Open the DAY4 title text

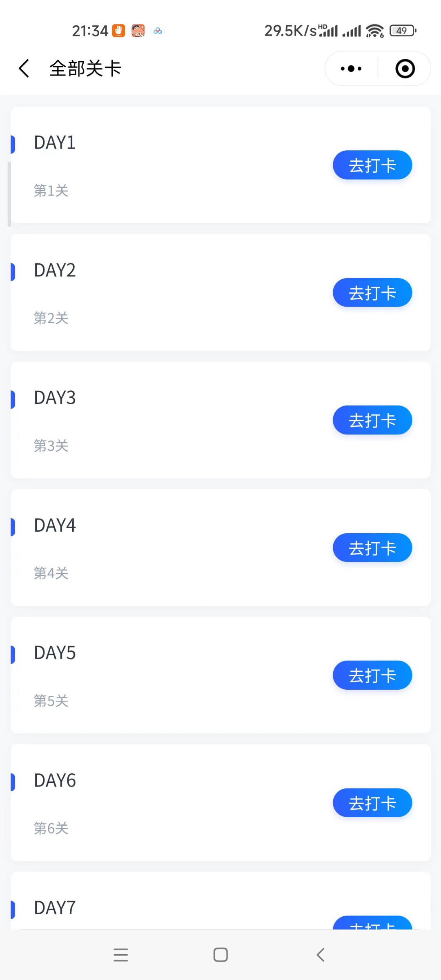55,526
